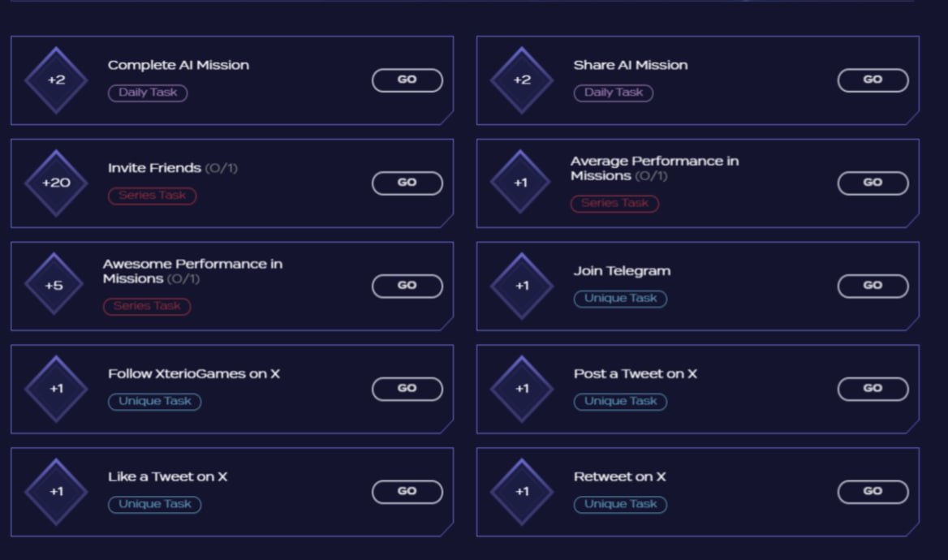This screenshot has width=948, height=560.
Task: Click GO for Average Performance in Missions
Action: pyautogui.click(x=873, y=183)
